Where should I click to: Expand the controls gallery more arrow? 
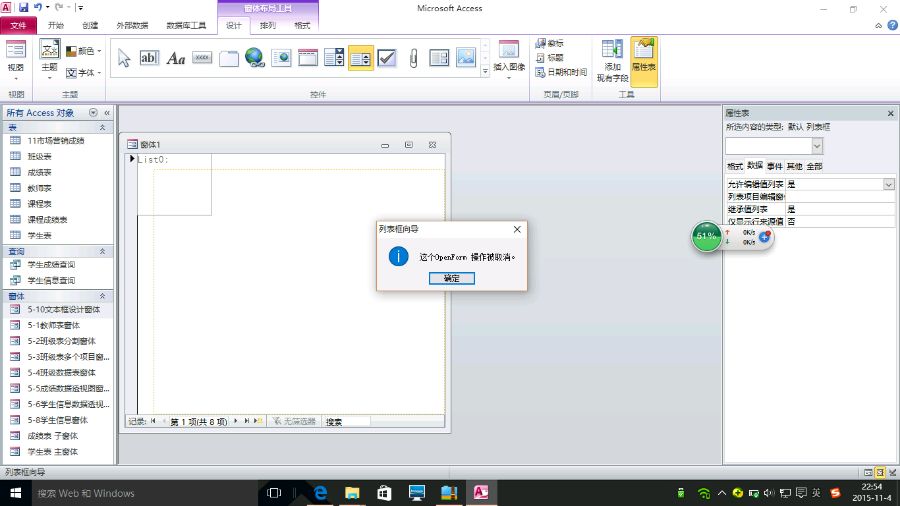(x=485, y=71)
